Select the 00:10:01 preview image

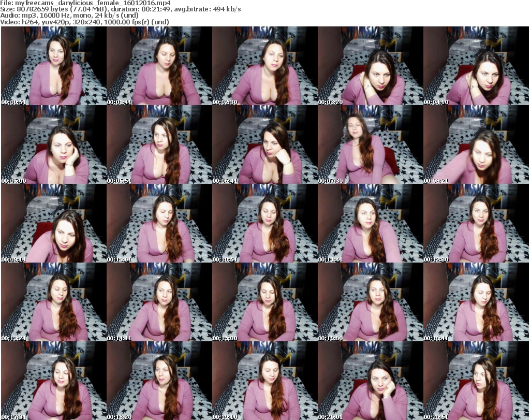(159, 223)
